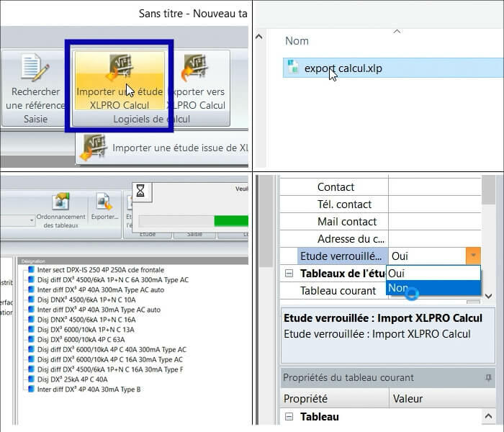
Task: Select the export calcul.xlp file
Action: point(393,68)
